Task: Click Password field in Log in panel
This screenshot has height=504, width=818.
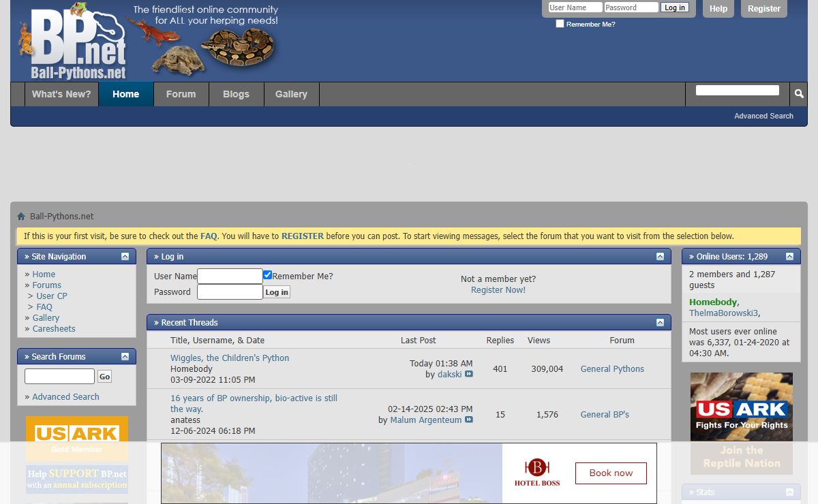Action: click(230, 292)
